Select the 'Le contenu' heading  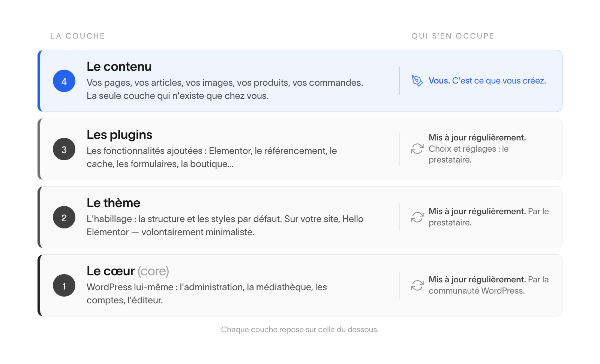119,67
